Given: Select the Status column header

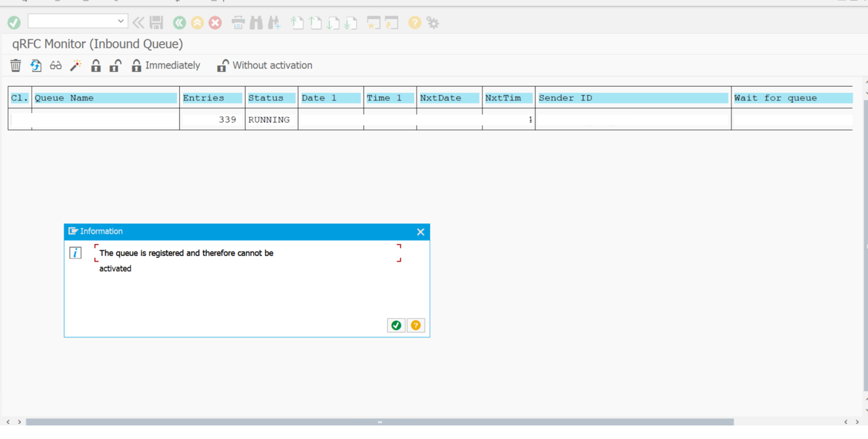Looking at the screenshot, I should (x=271, y=98).
